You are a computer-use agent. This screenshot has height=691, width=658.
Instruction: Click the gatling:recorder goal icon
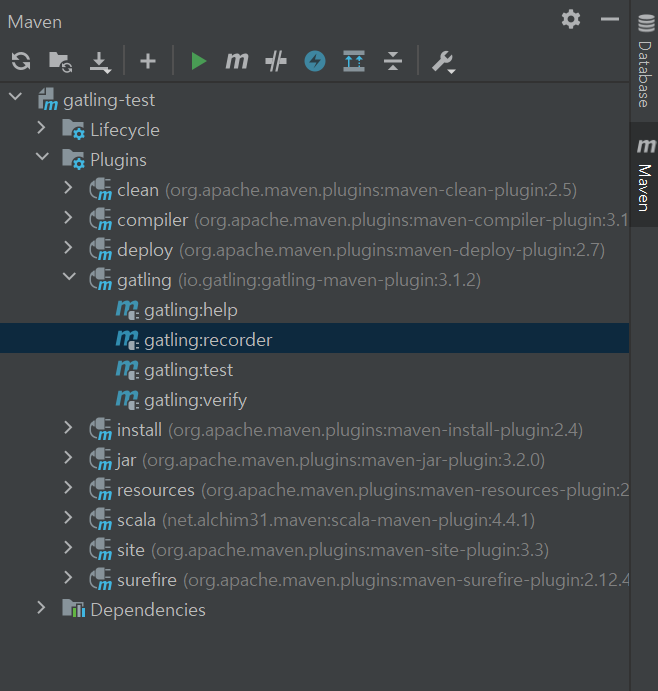click(128, 339)
